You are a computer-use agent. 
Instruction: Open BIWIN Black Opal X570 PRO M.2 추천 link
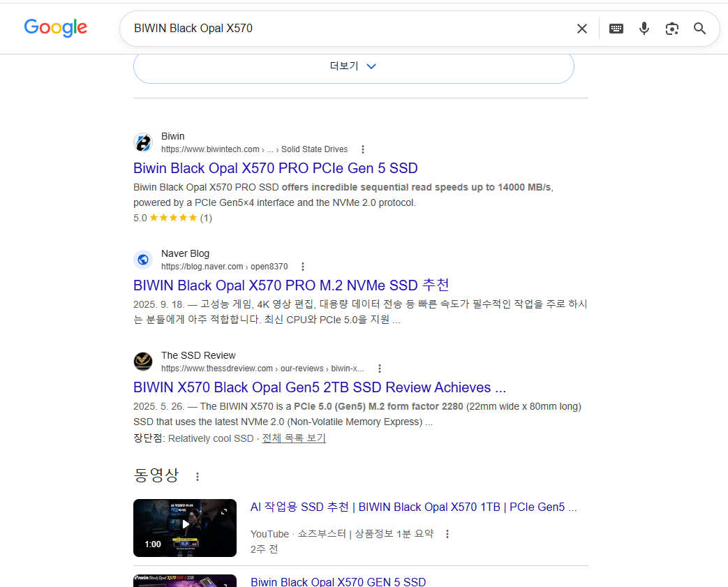pyautogui.click(x=291, y=285)
